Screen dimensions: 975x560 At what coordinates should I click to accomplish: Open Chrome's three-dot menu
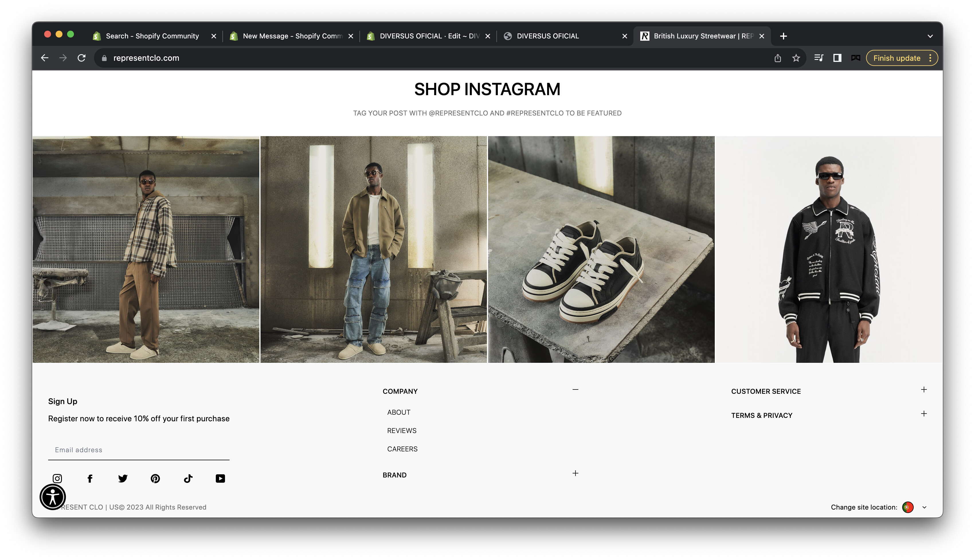click(x=930, y=58)
